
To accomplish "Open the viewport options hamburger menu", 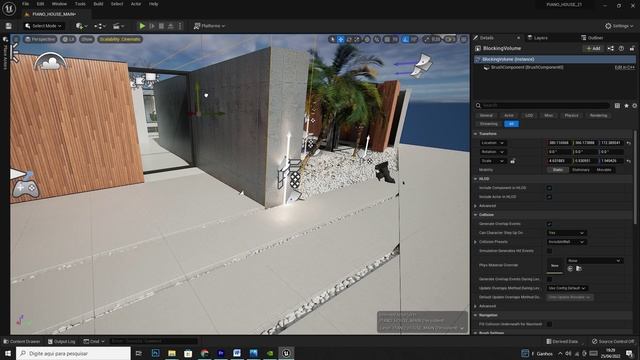I will (16, 39).
